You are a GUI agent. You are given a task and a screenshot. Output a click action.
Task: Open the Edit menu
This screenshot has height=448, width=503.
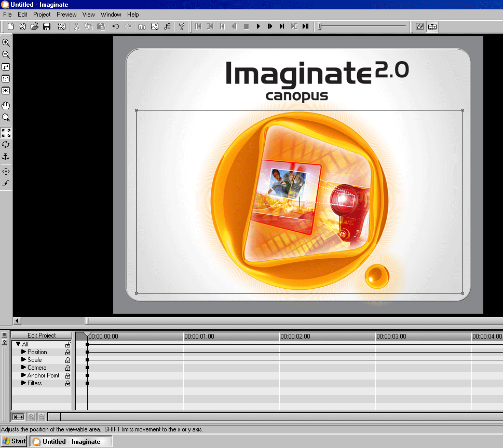coord(22,15)
